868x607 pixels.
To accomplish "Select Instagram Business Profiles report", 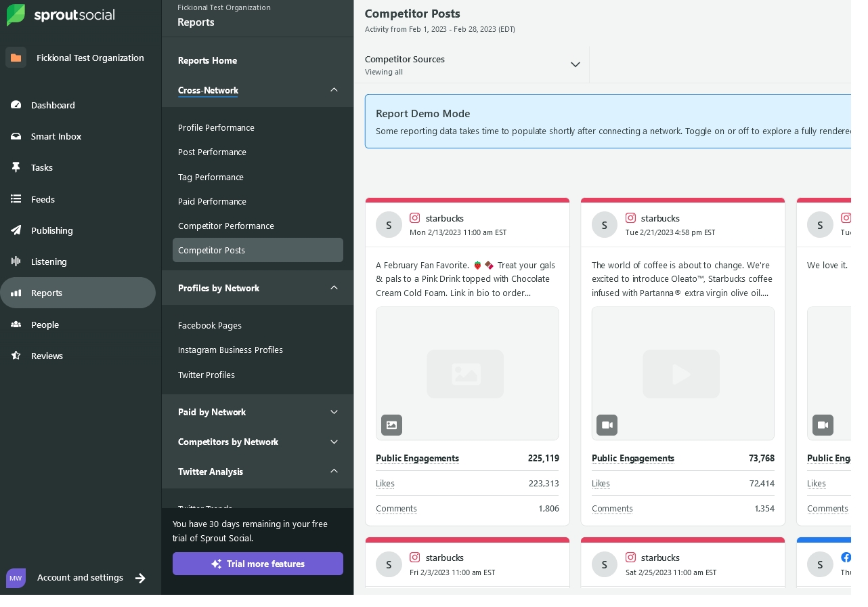I will (230, 350).
